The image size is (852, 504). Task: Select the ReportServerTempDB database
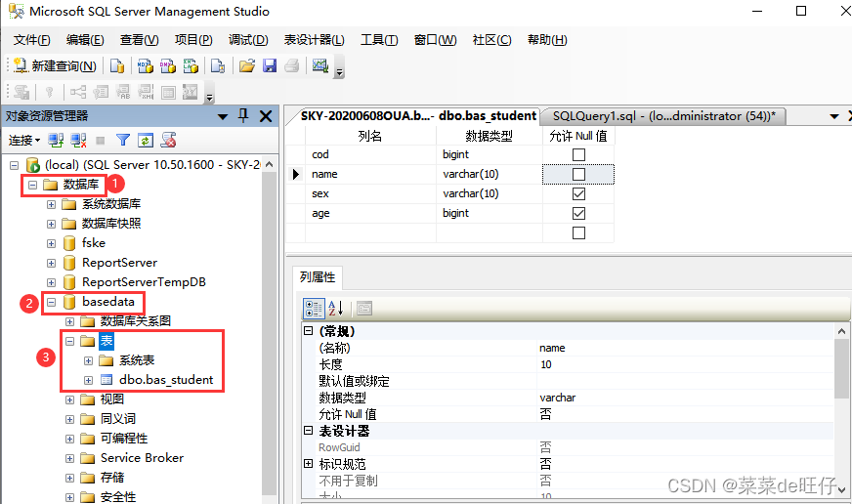click(144, 282)
